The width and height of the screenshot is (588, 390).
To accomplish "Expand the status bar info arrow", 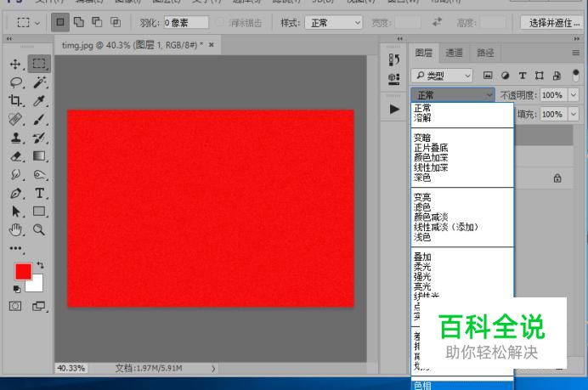I will tap(213, 369).
